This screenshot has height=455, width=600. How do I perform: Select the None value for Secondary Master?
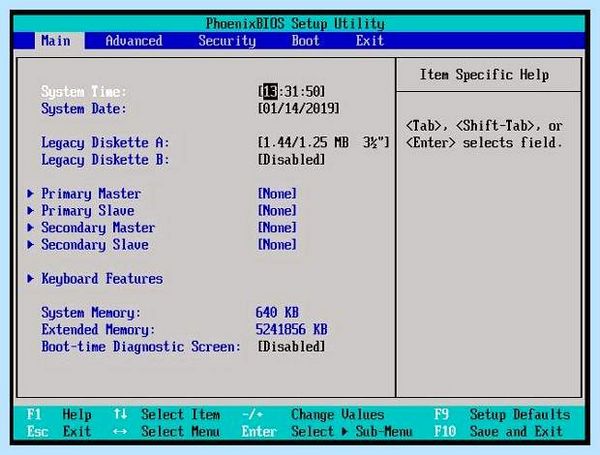pyautogui.click(x=277, y=228)
